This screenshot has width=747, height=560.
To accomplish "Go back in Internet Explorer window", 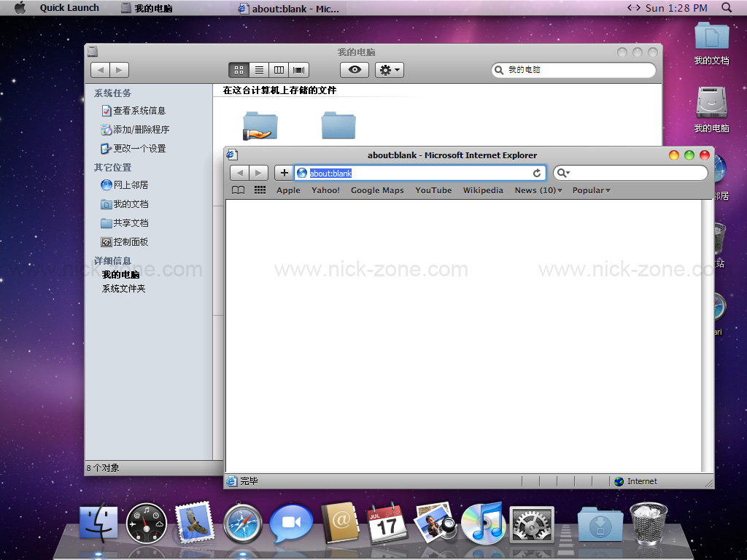I will point(239,173).
